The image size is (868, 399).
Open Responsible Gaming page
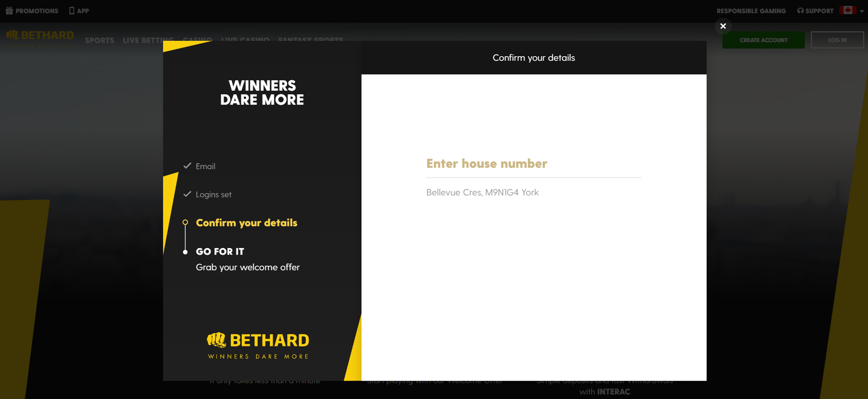pos(751,11)
